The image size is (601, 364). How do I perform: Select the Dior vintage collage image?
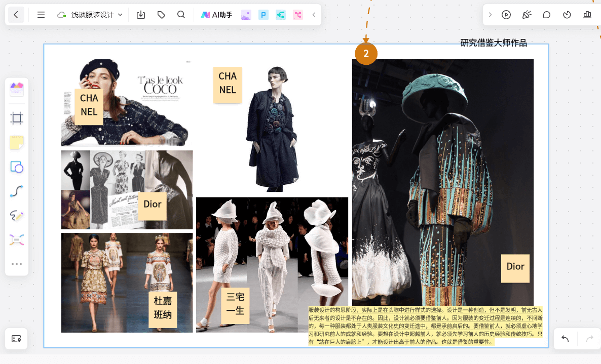click(127, 190)
